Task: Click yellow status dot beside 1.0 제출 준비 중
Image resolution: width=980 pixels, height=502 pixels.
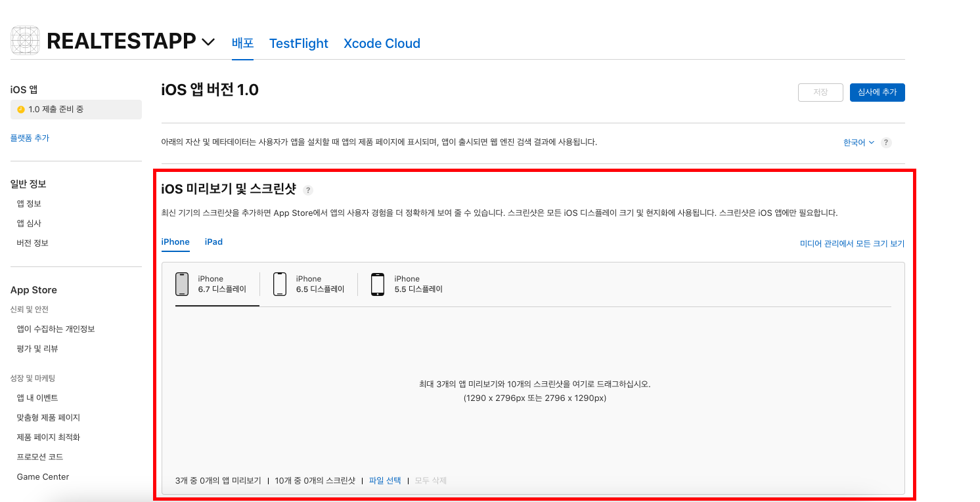Action: click(21, 110)
